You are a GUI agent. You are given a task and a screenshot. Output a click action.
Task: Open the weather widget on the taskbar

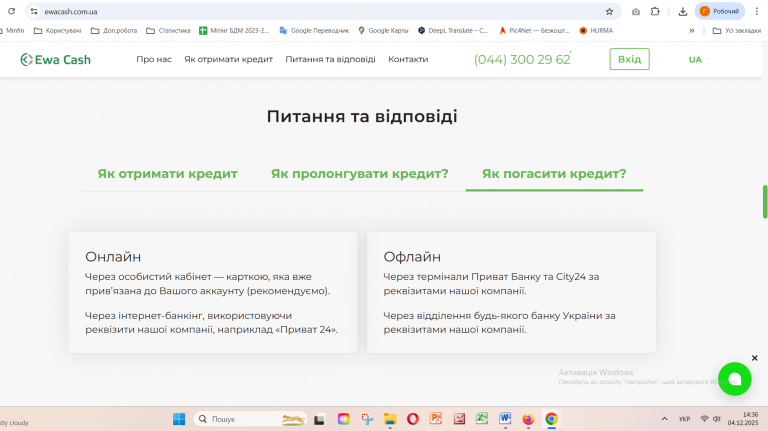[x=15, y=422]
